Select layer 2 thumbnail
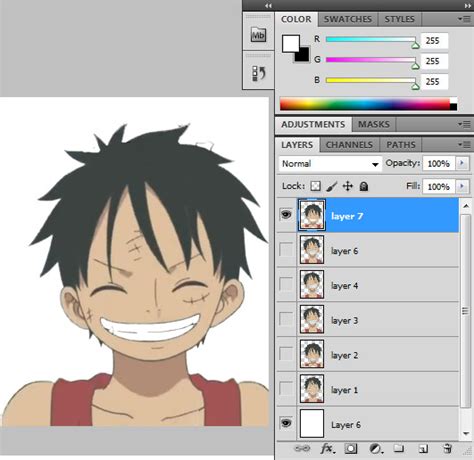Screen dimensions: 474x460 click(x=312, y=354)
